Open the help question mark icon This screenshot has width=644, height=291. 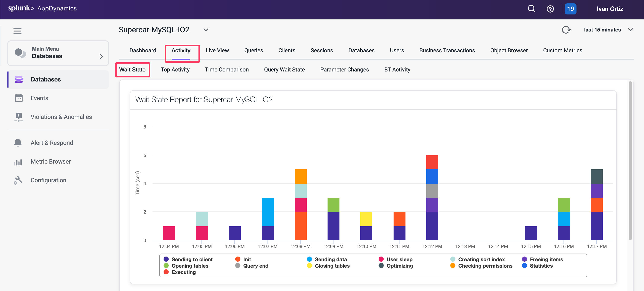tap(550, 9)
